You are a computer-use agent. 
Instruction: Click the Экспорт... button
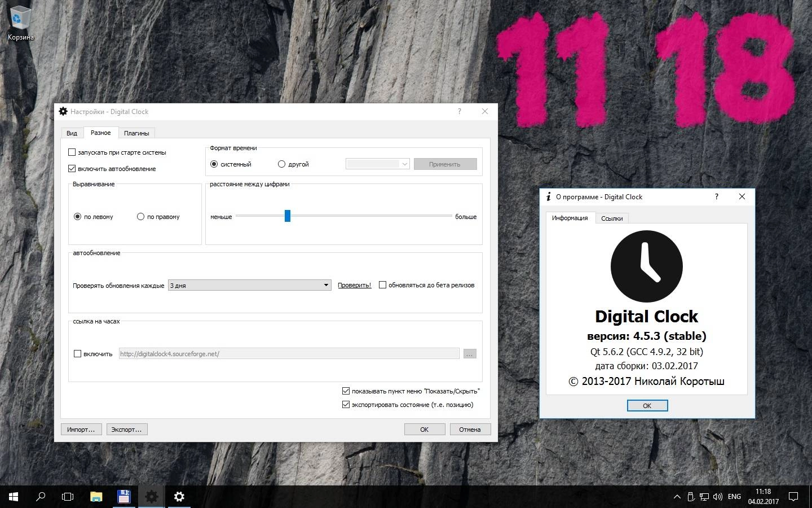[x=126, y=430]
